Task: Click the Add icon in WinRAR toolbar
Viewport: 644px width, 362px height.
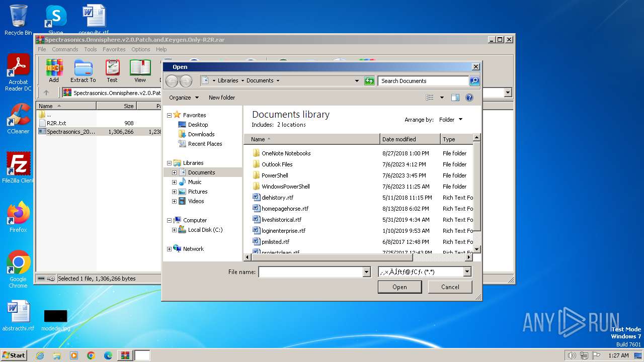Action: coord(54,71)
